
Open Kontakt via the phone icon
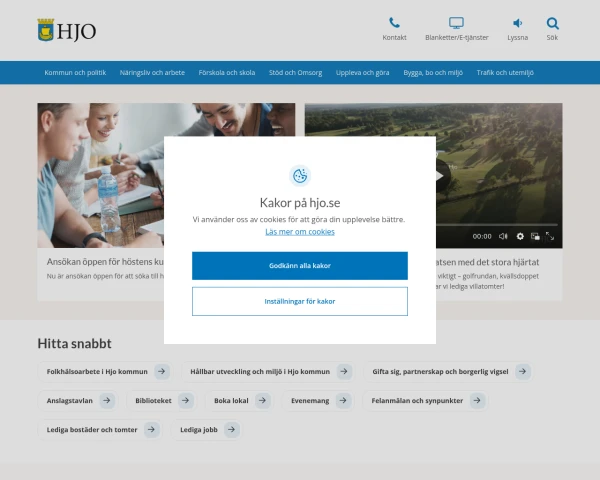tap(394, 23)
